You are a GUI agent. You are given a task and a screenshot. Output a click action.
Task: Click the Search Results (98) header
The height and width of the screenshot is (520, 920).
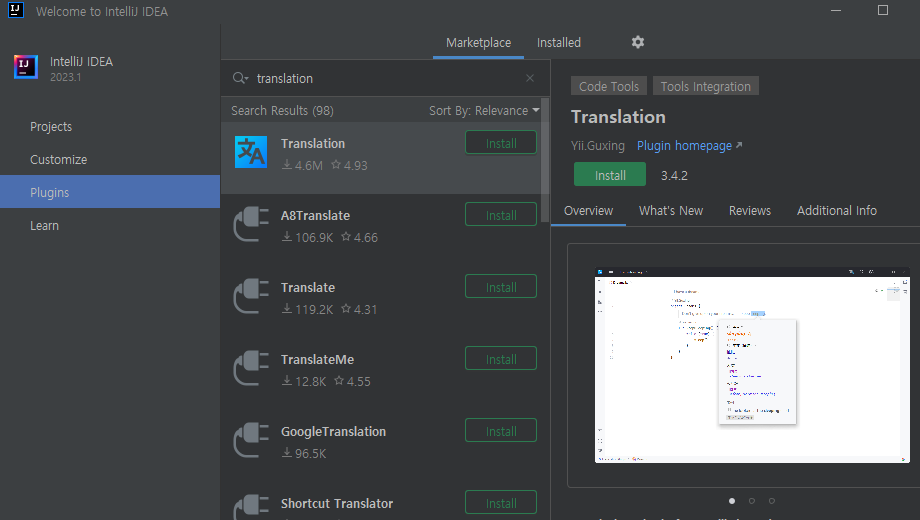pyautogui.click(x=282, y=110)
